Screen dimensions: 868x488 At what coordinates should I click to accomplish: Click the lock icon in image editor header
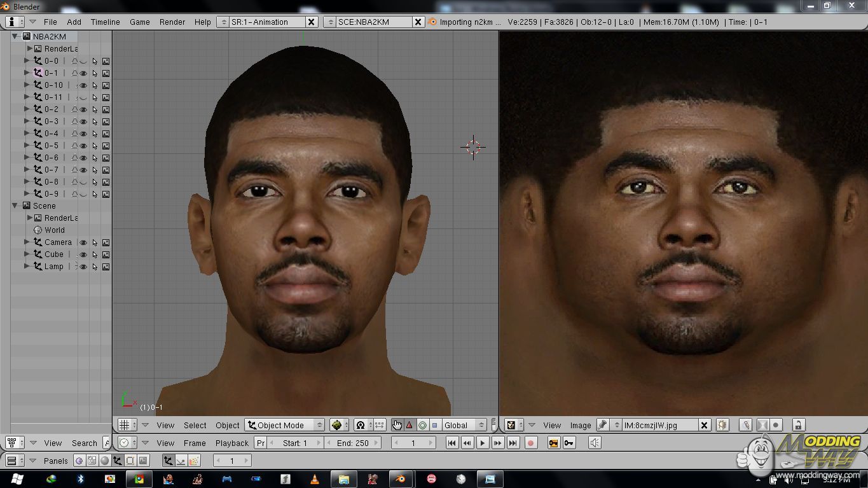click(798, 425)
